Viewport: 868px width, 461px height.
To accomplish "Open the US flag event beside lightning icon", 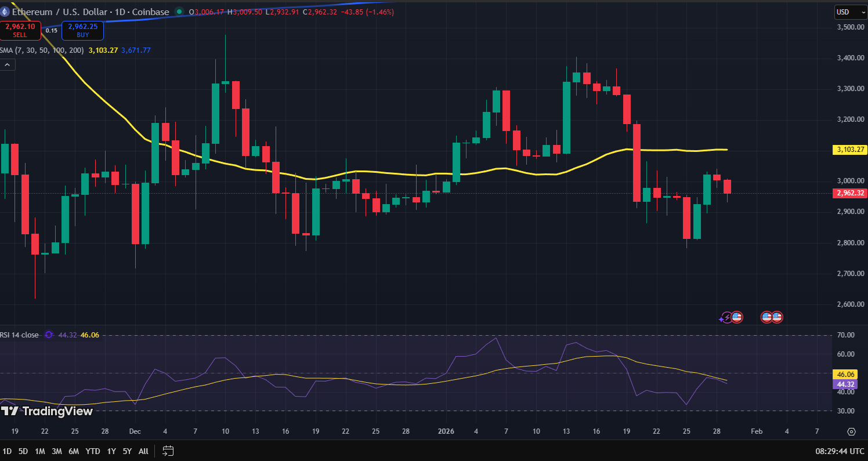I will (737, 317).
